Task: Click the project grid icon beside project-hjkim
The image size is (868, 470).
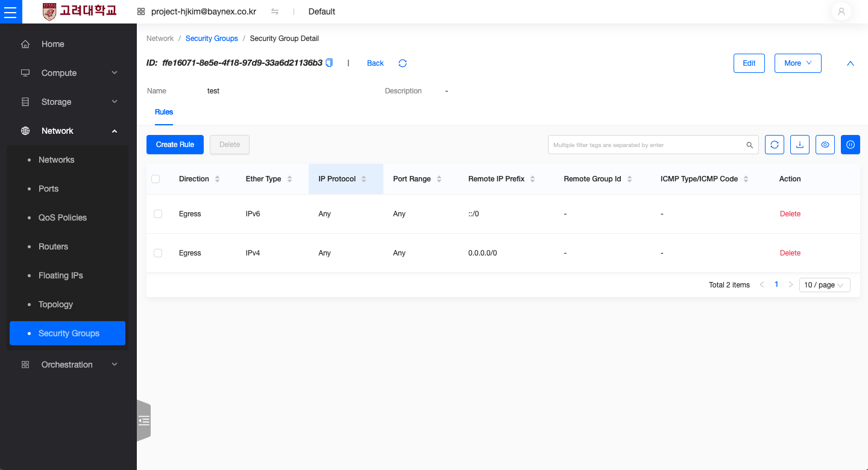Action: click(x=141, y=11)
